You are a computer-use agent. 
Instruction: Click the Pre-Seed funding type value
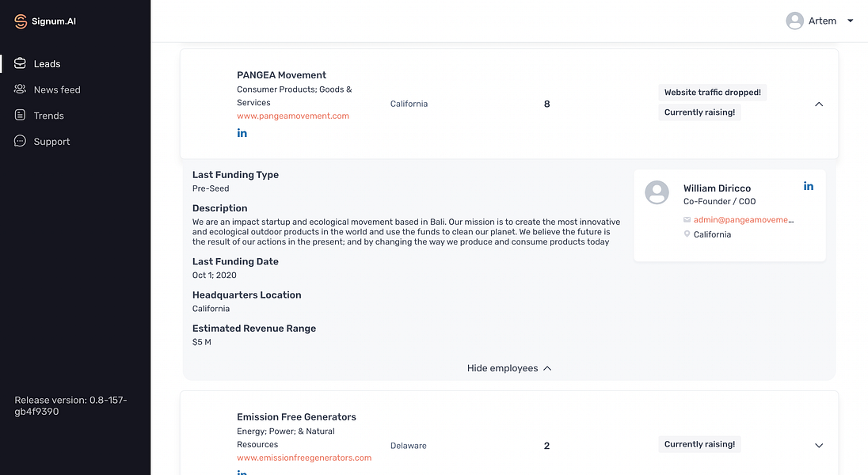click(211, 188)
